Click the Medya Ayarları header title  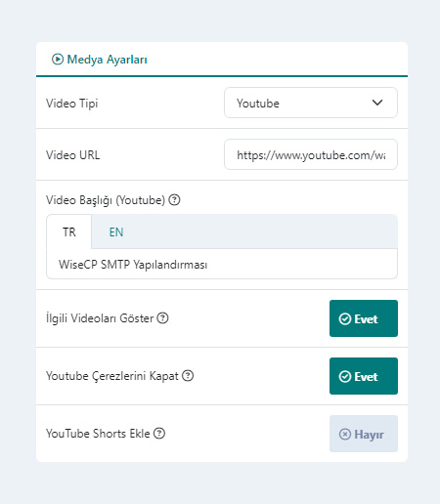pyautogui.click(x=107, y=60)
